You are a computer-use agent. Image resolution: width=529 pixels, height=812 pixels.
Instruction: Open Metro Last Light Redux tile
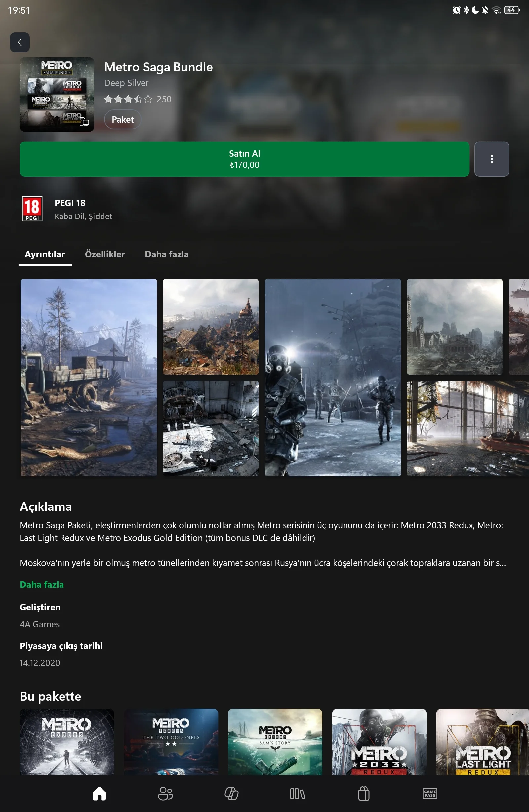483,742
